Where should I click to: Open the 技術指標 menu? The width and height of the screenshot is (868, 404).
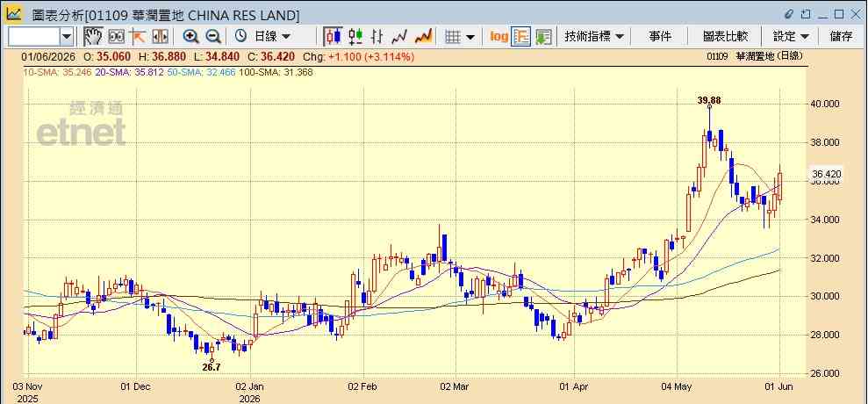click(594, 37)
